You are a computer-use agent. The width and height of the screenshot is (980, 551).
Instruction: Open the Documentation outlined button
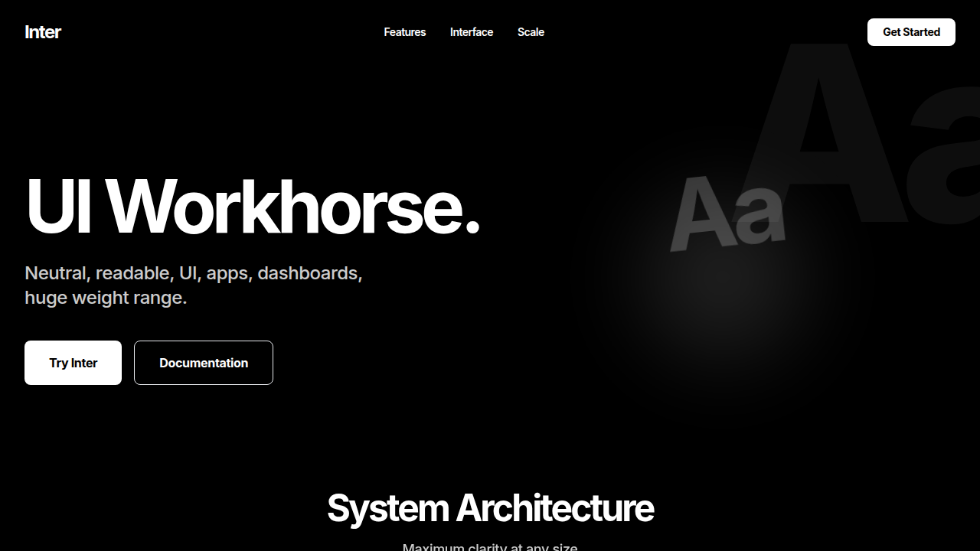click(x=204, y=363)
